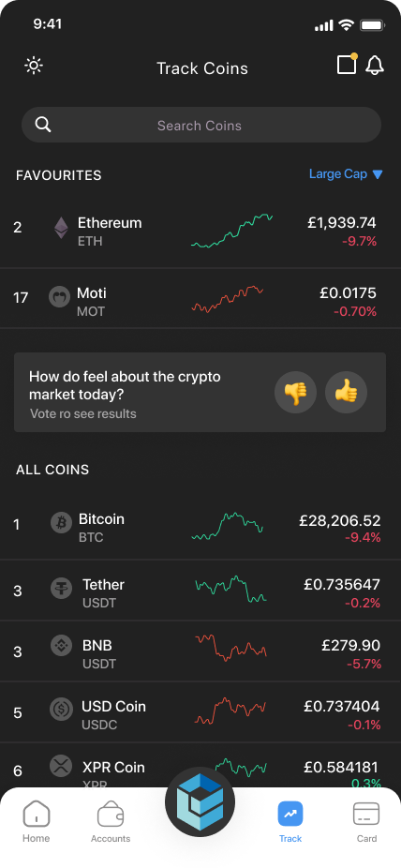This screenshot has height=868, width=401.
Task: Open the Bitcoin price chart sparkline
Action: [x=228, y=527]
